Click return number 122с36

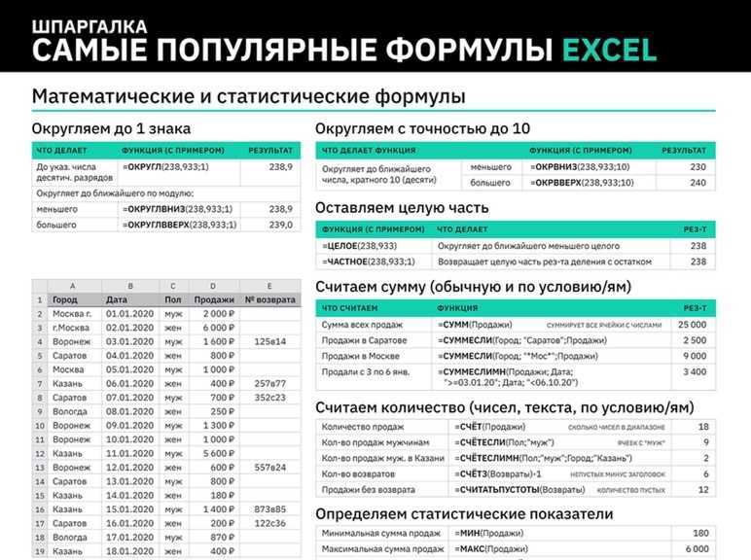point(270,523)
